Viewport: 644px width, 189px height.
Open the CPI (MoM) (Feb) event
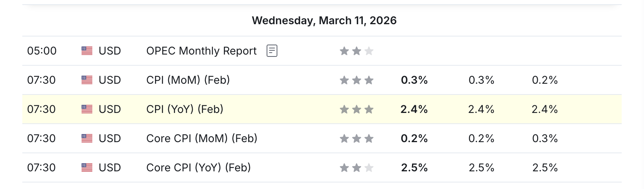[188, 80]
